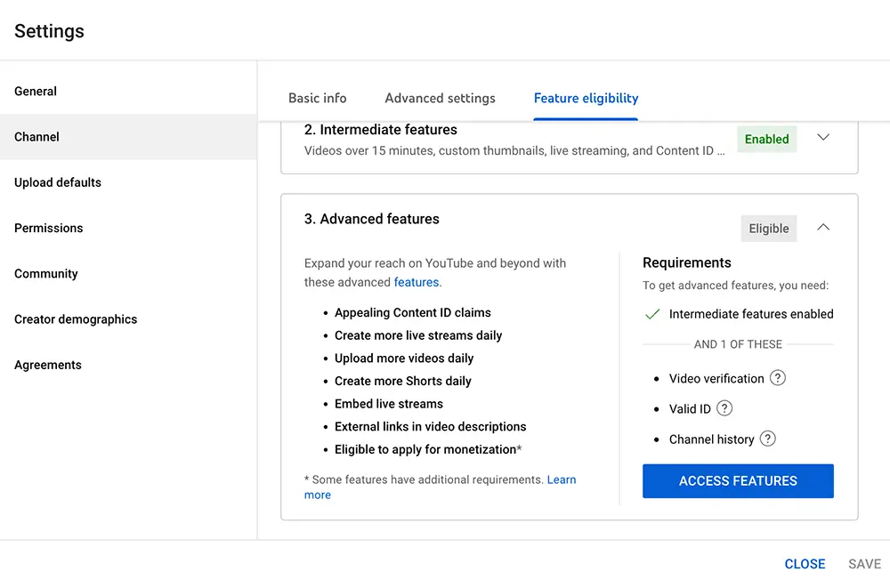This screenshot has width=890, height=588.
Task: Collapse the Advanced features section chevron
Action: (823, 228)
